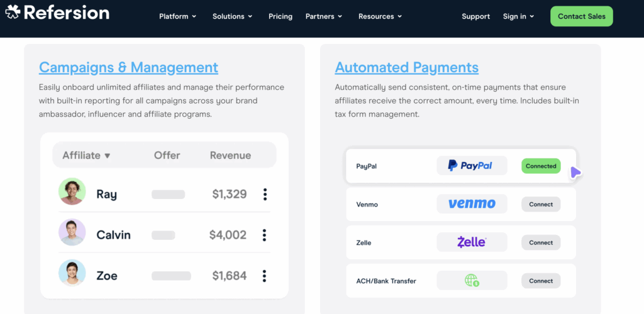This screenshot has width=644, height=314.
Task: Connect the Zelle payment method
Action: point(541,242)
